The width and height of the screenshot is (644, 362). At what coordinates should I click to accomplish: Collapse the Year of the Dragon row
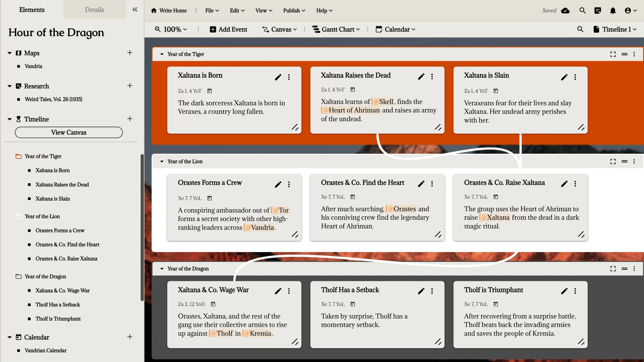point(162,269)
